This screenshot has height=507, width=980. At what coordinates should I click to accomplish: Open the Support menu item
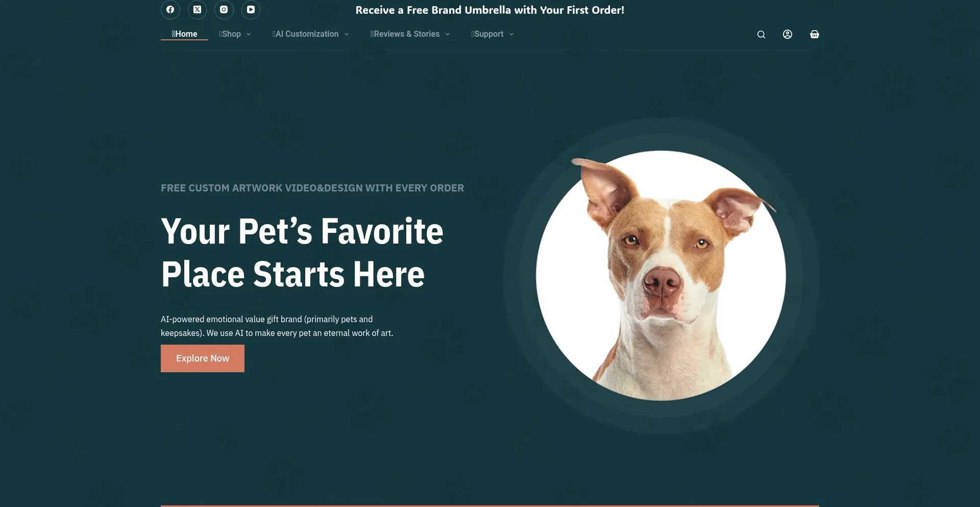click(x=487, y=34)
